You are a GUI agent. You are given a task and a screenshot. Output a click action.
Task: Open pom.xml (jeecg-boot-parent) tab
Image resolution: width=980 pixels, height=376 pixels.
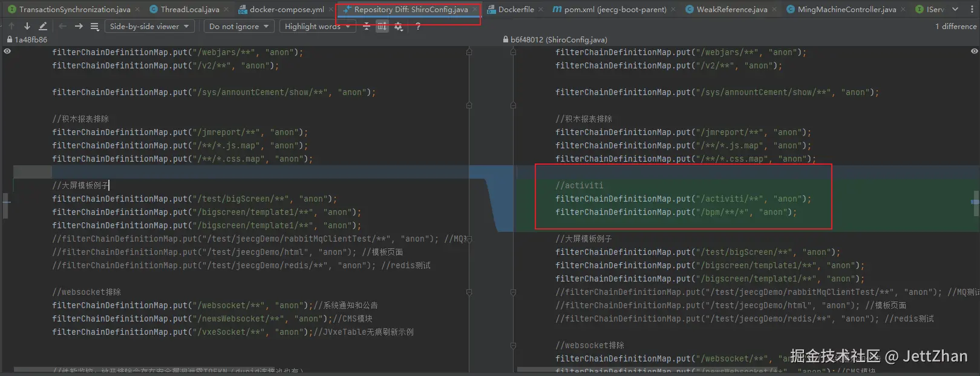[615, 9]
